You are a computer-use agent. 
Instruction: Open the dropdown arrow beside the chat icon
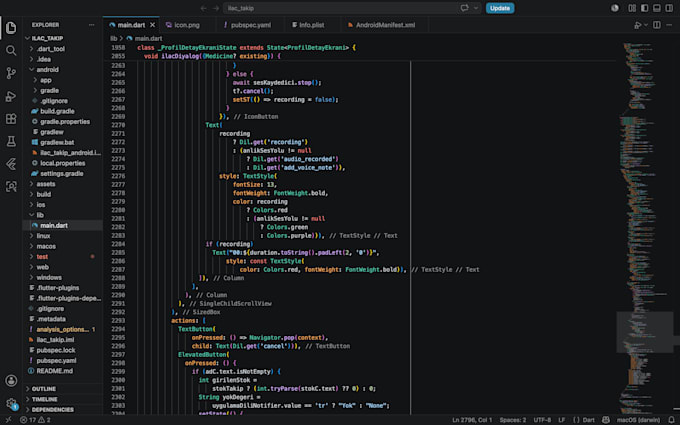(476, 8)
